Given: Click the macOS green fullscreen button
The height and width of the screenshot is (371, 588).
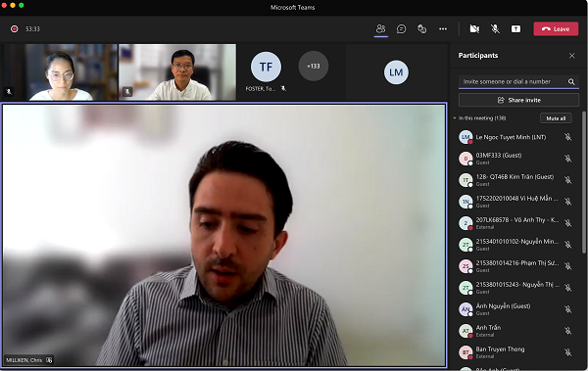Looking at the screenshot, I should coord(22,5).
